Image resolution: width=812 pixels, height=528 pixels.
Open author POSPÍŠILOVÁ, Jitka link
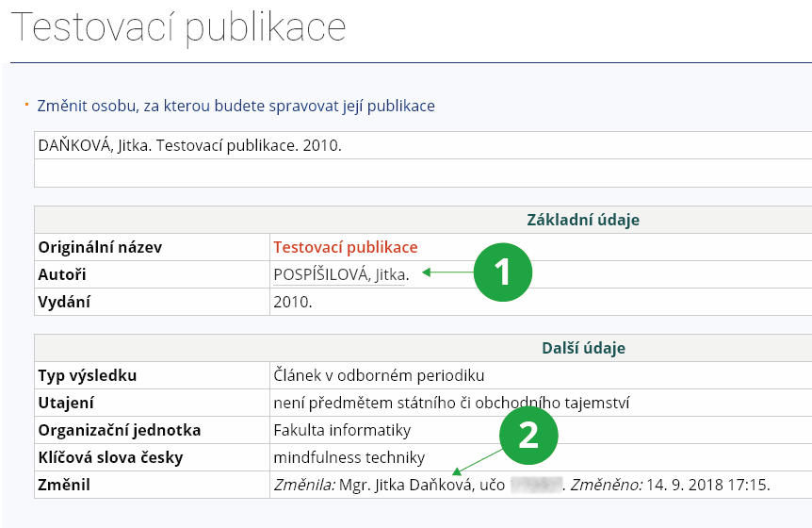point(340,275)
